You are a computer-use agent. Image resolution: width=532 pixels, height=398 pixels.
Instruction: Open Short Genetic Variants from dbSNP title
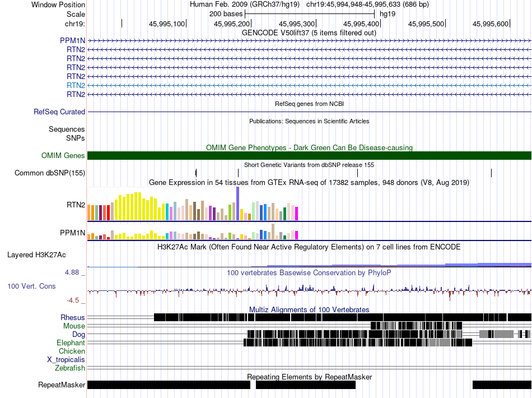[x=309, y=165]
